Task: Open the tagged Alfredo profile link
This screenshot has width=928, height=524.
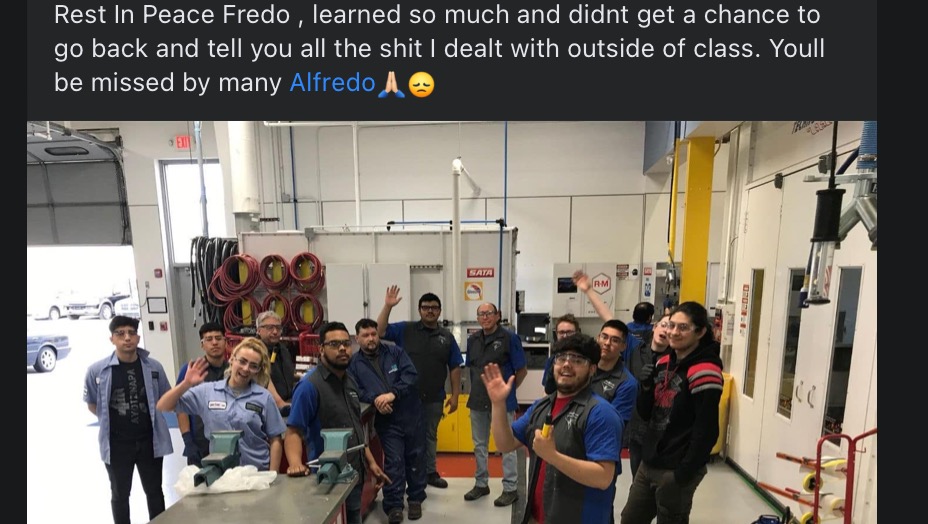Action: pyautogui.click(x=332, y=83)
